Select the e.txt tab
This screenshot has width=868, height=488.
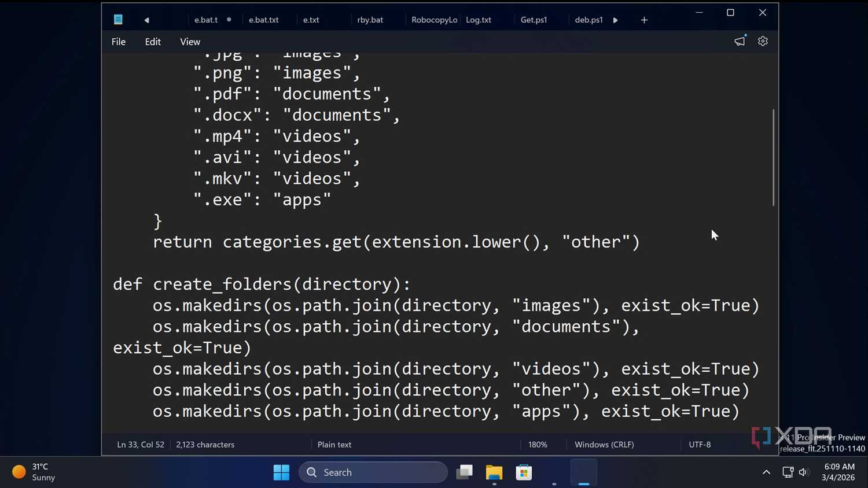(311, 20)
